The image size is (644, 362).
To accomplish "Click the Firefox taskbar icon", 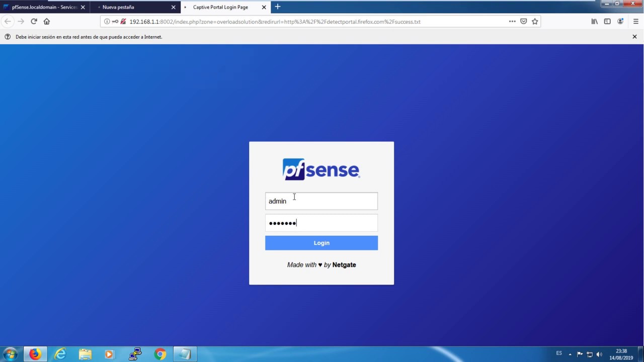I will click(x=35, y=354).
